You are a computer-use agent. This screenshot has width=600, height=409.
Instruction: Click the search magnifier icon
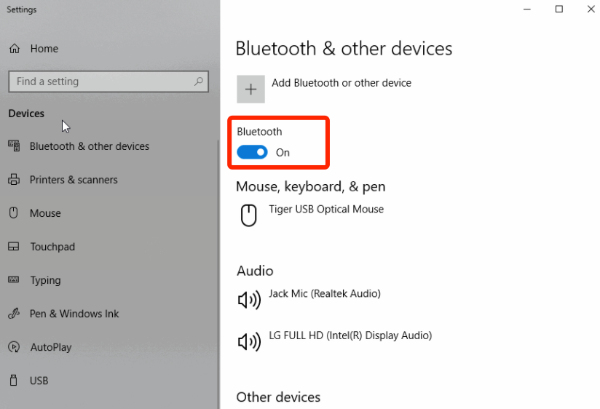198,81
